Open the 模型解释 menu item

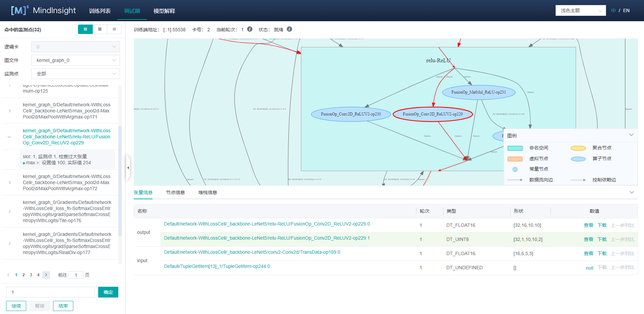point(164,11)
